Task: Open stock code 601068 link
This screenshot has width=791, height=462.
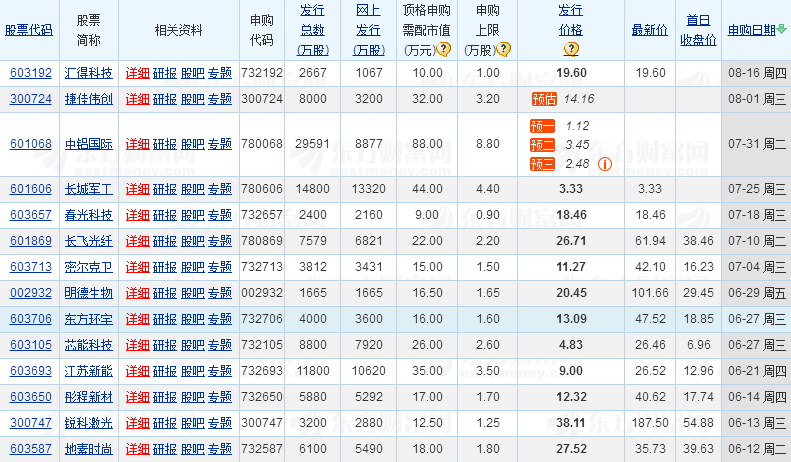Action: pyautogui.click(x=31, y=144)
